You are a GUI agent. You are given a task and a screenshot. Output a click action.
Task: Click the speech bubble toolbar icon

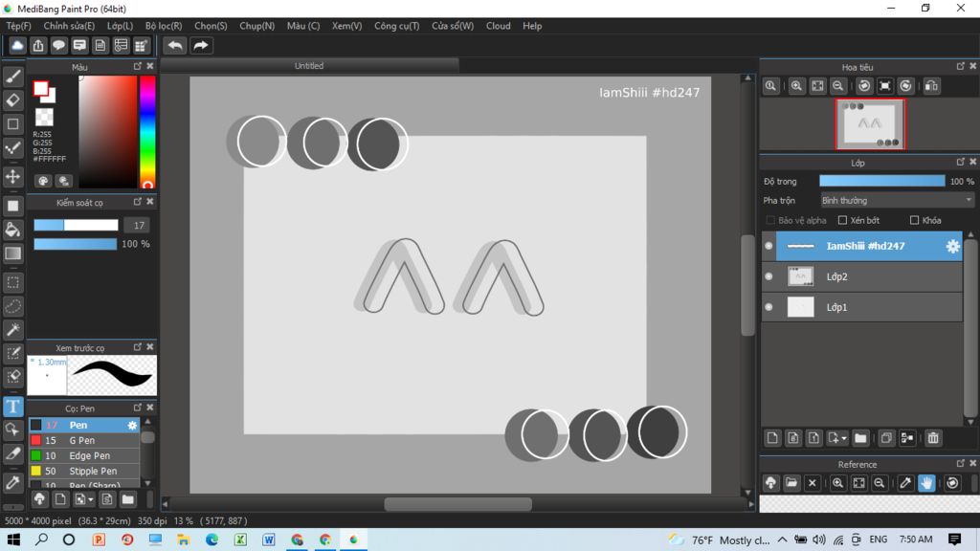pyautogui.click(x=58, y=46)
